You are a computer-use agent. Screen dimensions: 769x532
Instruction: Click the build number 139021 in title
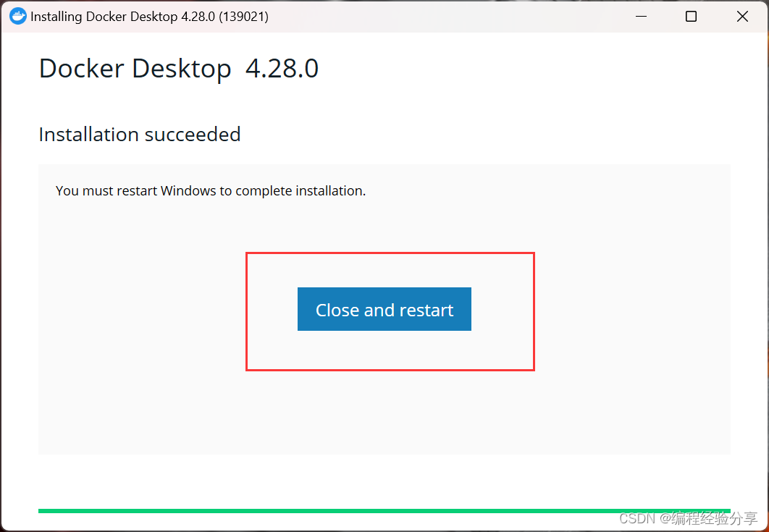(244, 15)
